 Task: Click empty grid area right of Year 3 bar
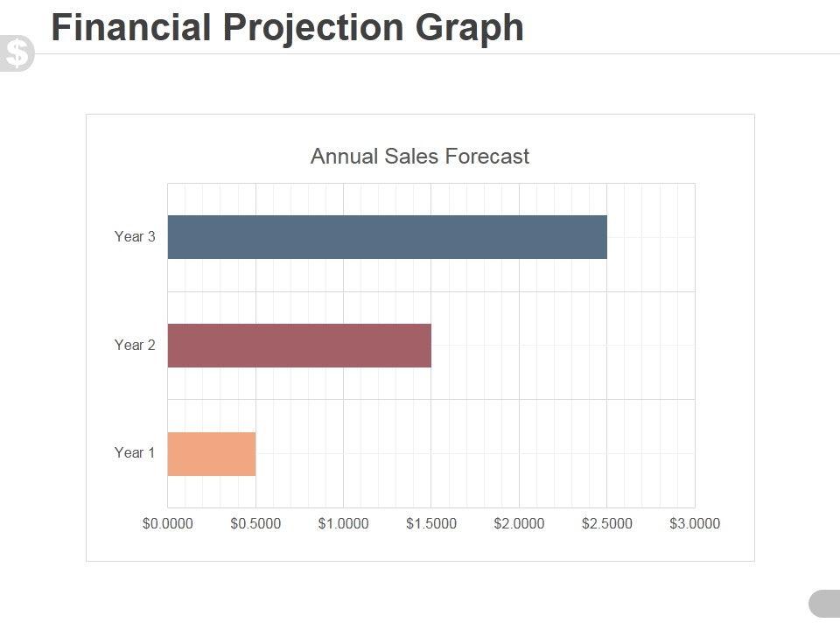[x=652, y=237]
